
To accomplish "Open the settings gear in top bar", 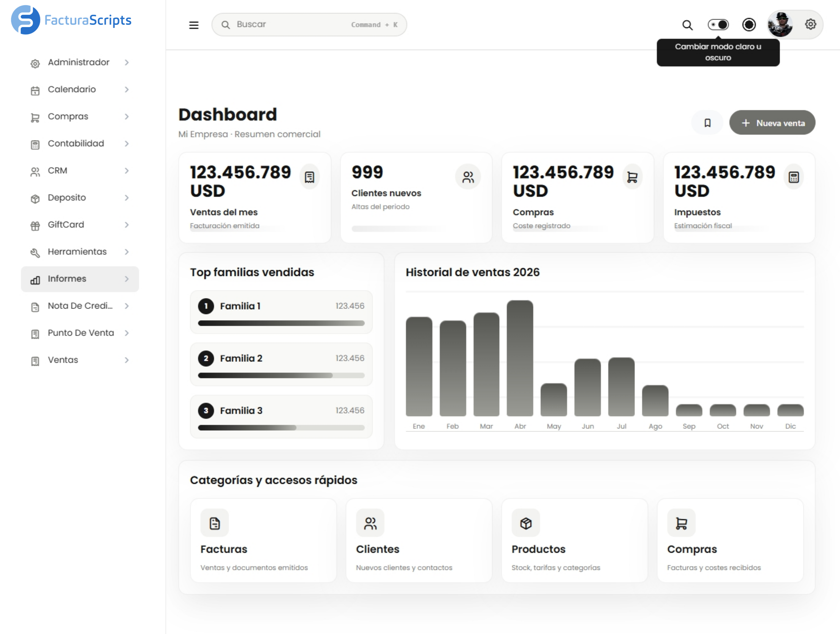I will click(x=810, y=24).
